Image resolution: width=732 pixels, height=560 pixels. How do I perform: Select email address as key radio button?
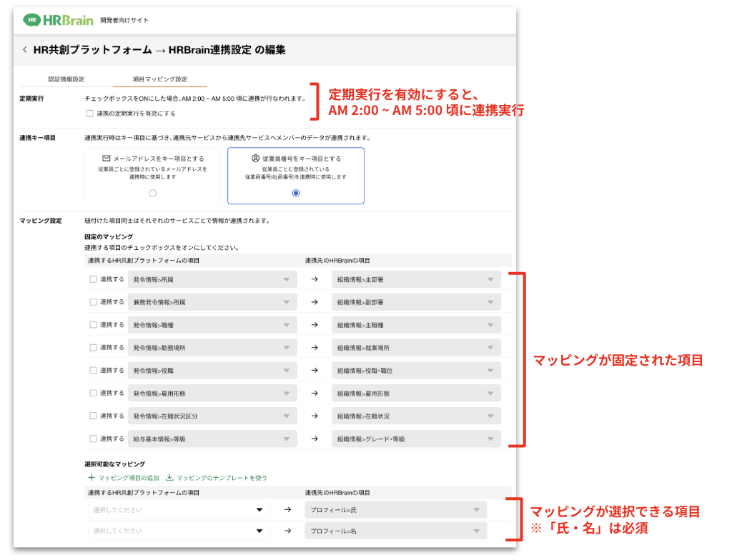coord(153,193)
